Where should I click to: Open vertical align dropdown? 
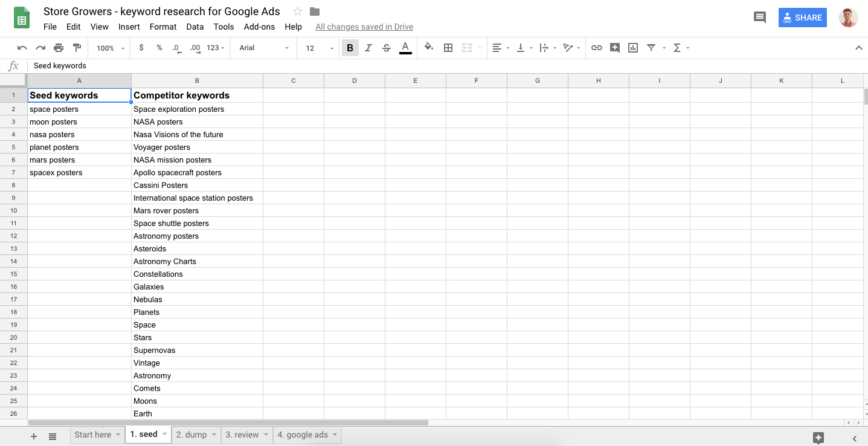click(x=524, y=48)
